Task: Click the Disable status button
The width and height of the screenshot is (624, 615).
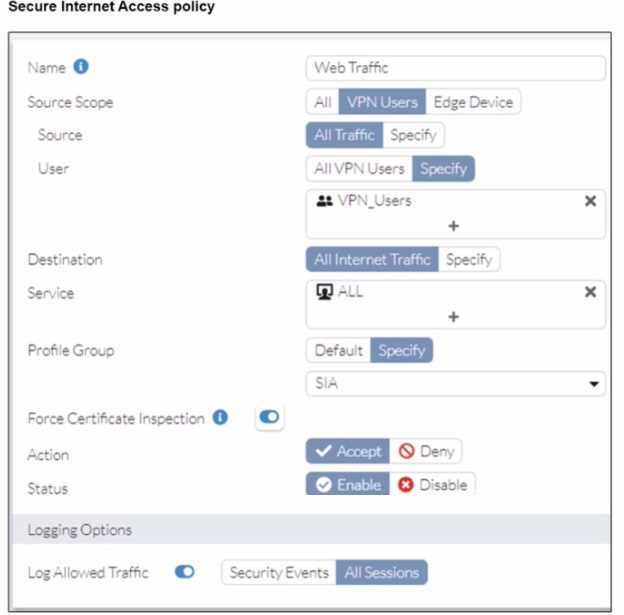Action: click(x=433, y=484)
